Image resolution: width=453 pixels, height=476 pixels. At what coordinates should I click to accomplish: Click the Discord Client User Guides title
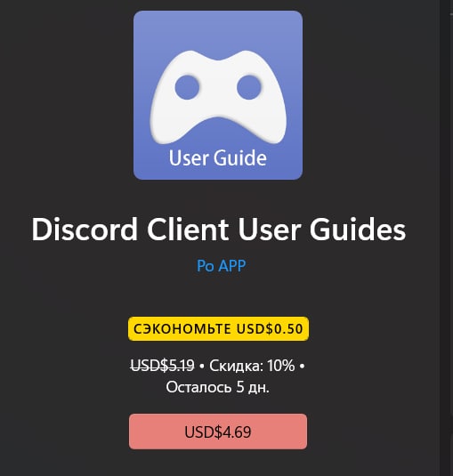219,230
